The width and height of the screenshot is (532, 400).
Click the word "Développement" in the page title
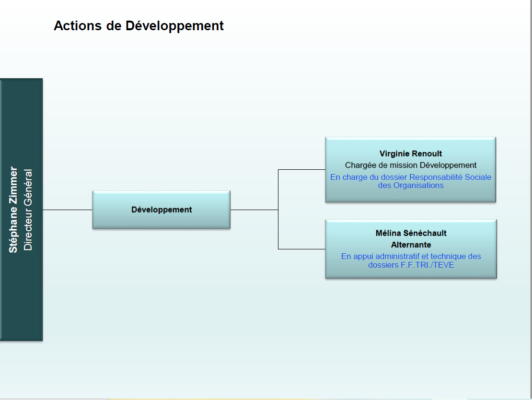pos(175,26)
